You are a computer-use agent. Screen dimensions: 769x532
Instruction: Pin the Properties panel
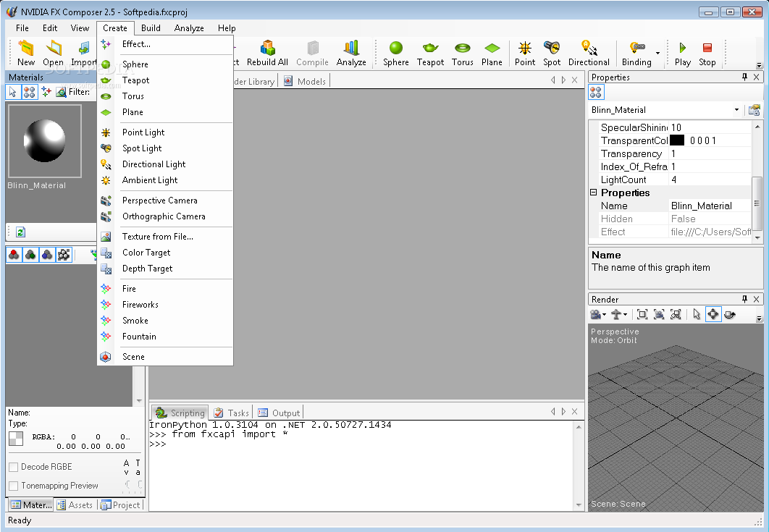click(x=744, y=77)
